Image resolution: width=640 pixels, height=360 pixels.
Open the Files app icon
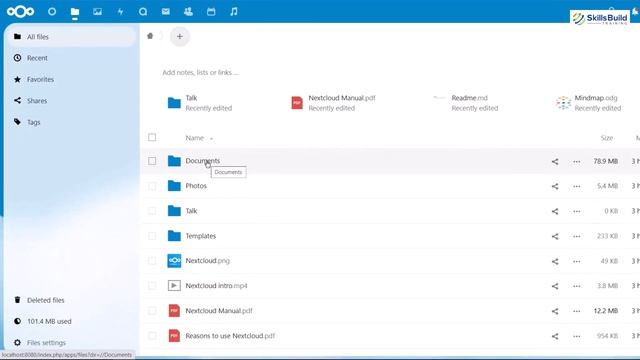pos(75,11)
